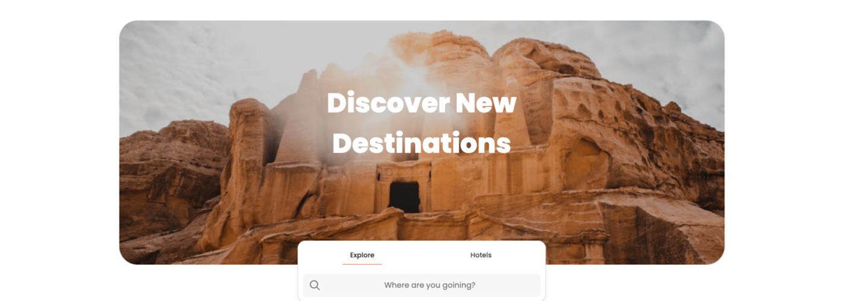Image resolution: width=868 pixels, height=301 pixels.
Task: Click the white page margin left of banner
Action: (59, 150)
